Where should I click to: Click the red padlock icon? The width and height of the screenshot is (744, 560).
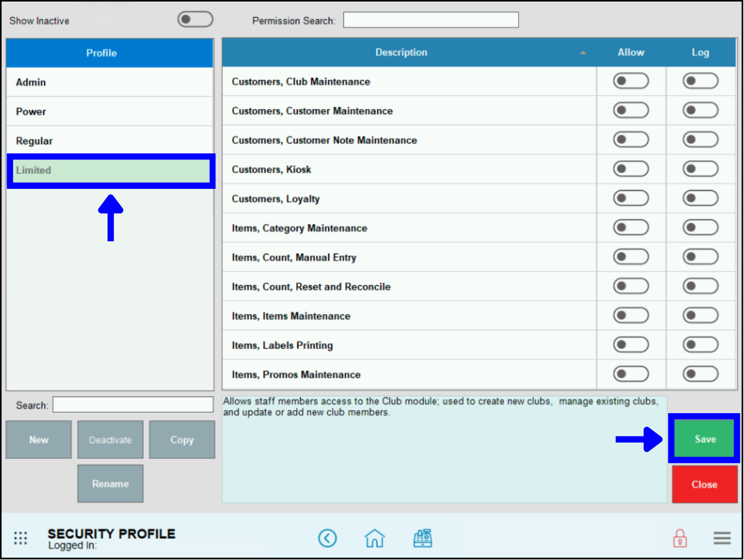(680, 538)
